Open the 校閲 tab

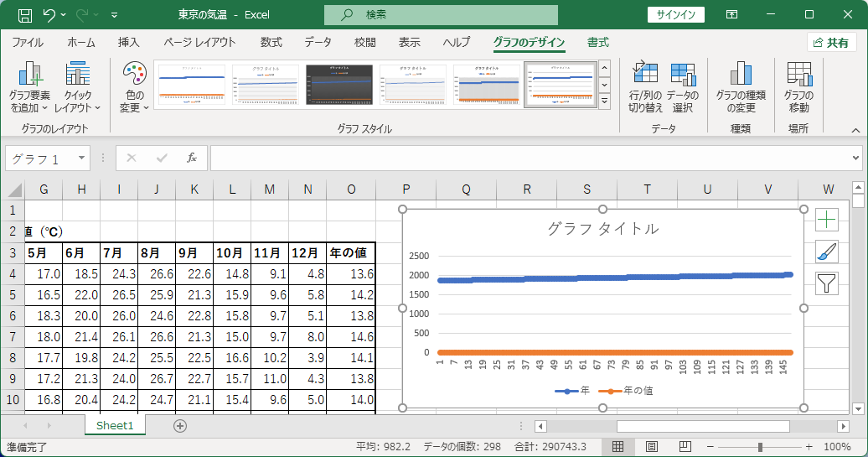pos(364,43)
